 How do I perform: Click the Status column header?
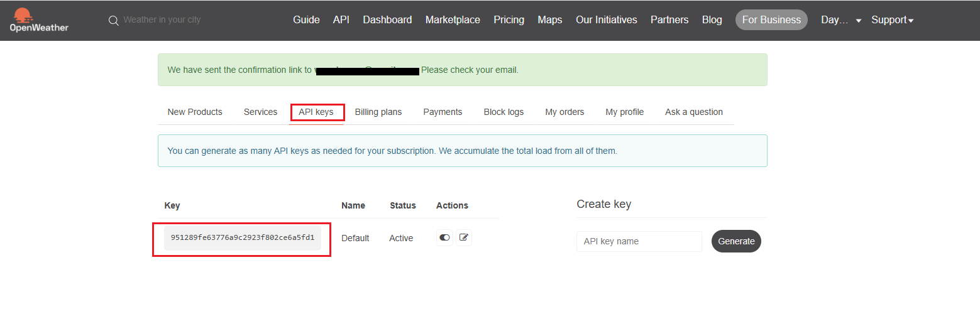coord(403,205)
